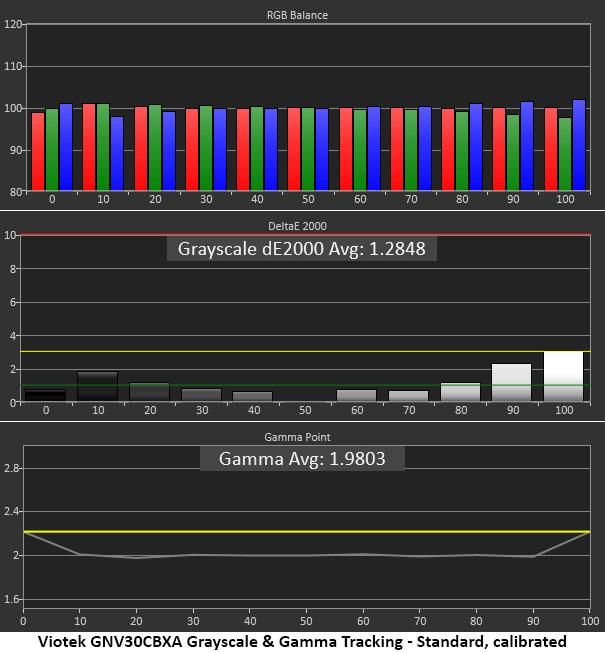
Task: Click the red limit line atop DeltaE chart
Action: coord(305,235)
